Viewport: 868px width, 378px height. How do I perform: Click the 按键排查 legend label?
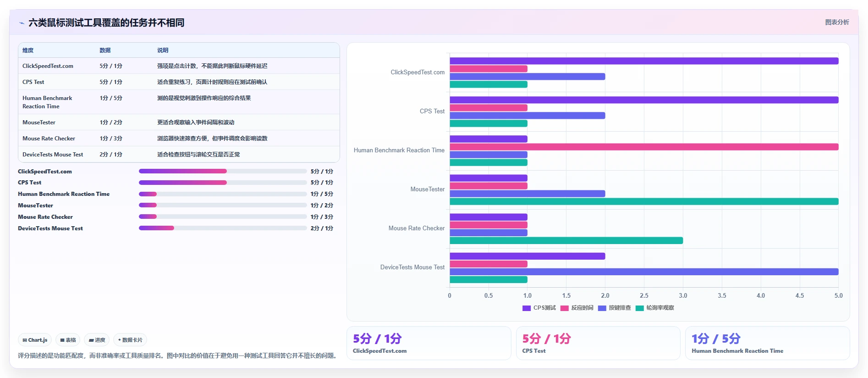pyautogui.click(x=620, y=308)
